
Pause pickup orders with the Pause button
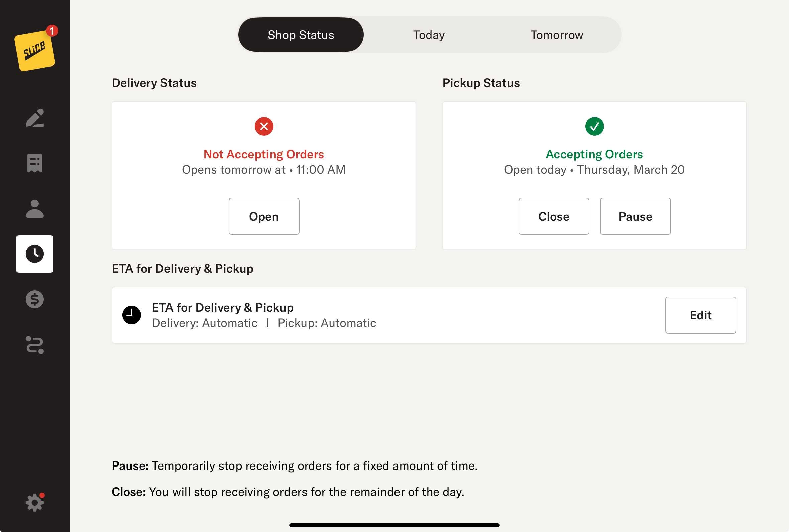click(x=635, y=216)
